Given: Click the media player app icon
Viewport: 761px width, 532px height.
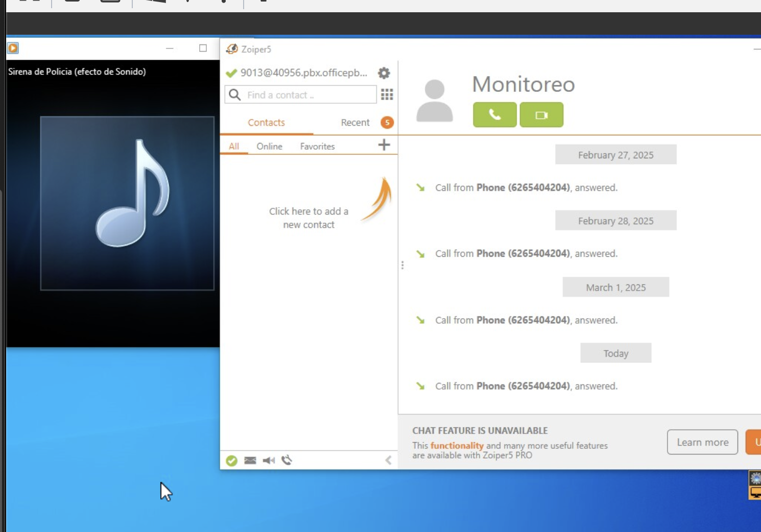Looking at the screenshot, I should tap(13, 48).
